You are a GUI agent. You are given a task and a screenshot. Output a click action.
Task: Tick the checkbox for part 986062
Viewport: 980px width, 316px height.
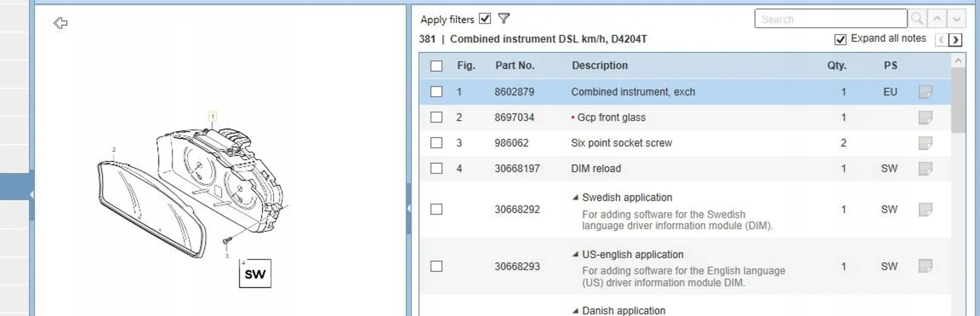(436, 142)
